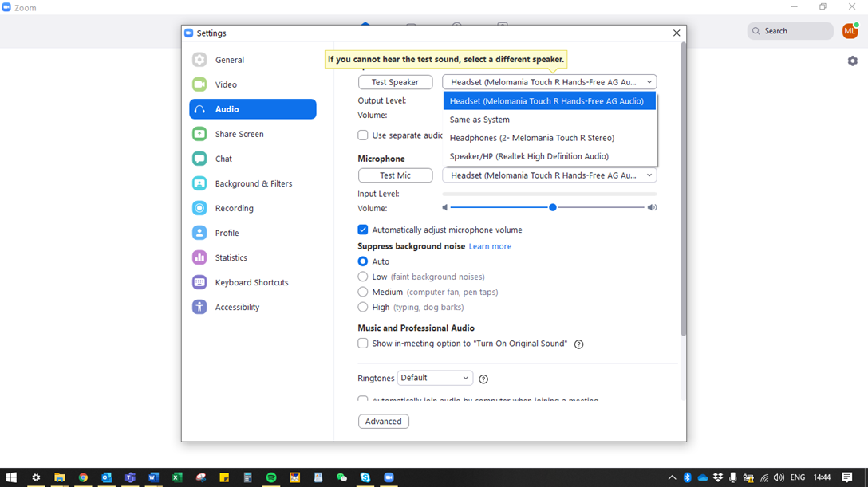Click the gear icon in Zoom main window
The height and width of the screenshot is (487, 868).
click(x=853, y=61)
